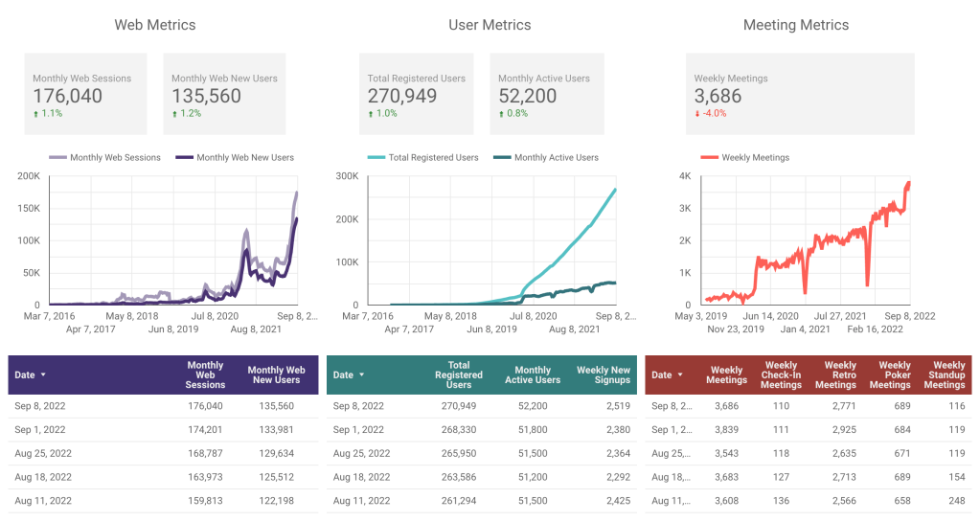Toggle Monthly Web Sessions legend item
980x522 pixels.
[x=105, y=157]
